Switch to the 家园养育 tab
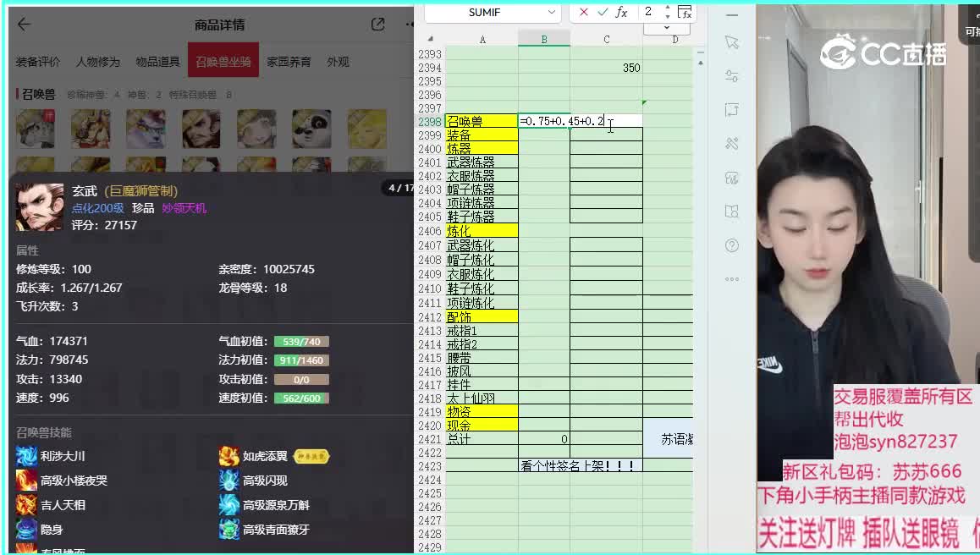This screenshot has width=980, height=555. click(x=289, y=62)
